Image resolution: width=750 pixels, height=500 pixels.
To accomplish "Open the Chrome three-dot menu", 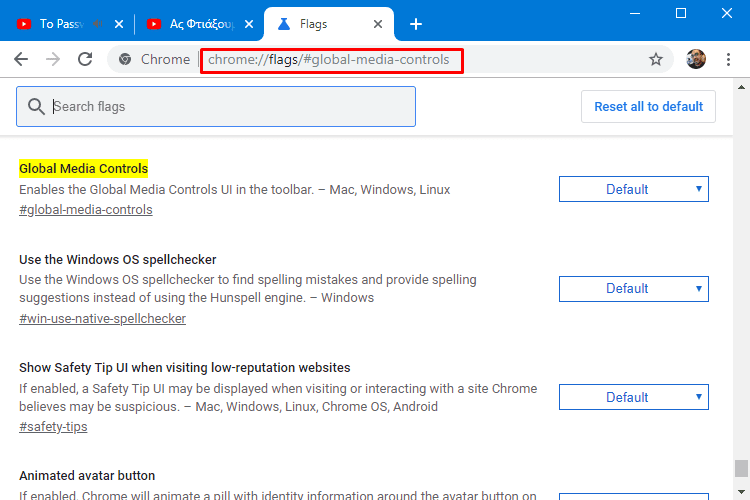I will (729, 59).
